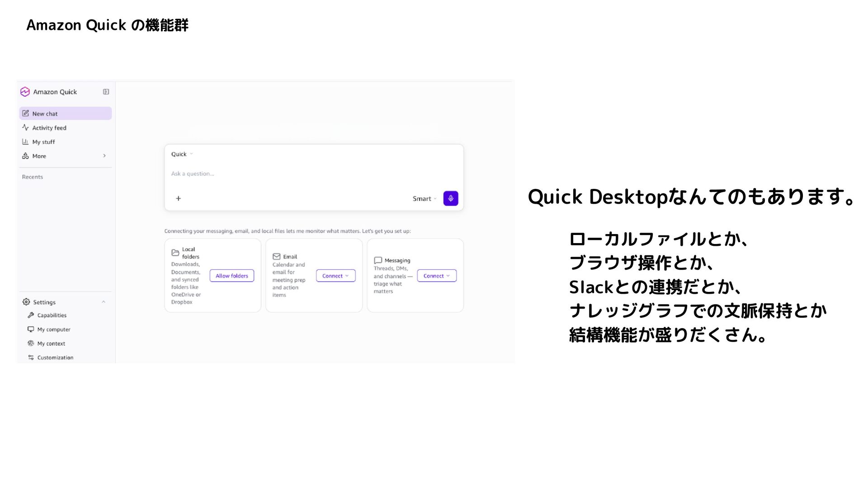Screen dimensions: 868x488
Task: Collapse the Settings section chevron
Action: pos(104,302)
